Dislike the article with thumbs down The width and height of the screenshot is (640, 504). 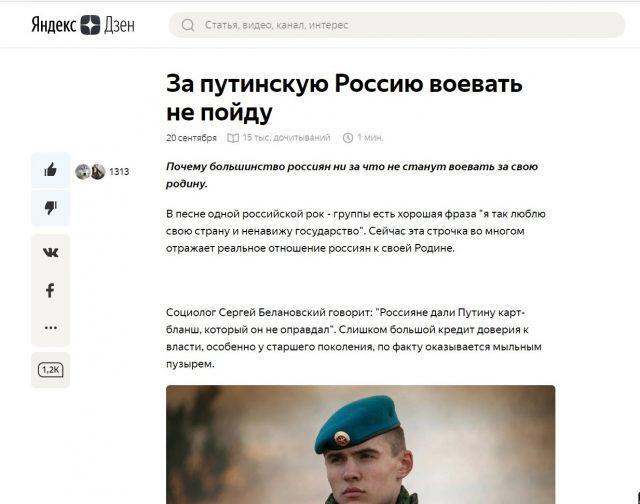tap(51, 208)
